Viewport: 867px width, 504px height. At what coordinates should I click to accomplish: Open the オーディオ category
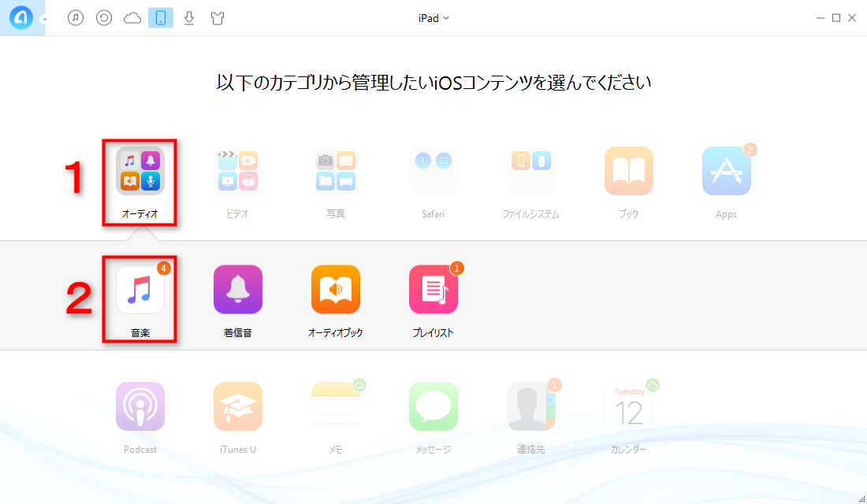(140, 172)
